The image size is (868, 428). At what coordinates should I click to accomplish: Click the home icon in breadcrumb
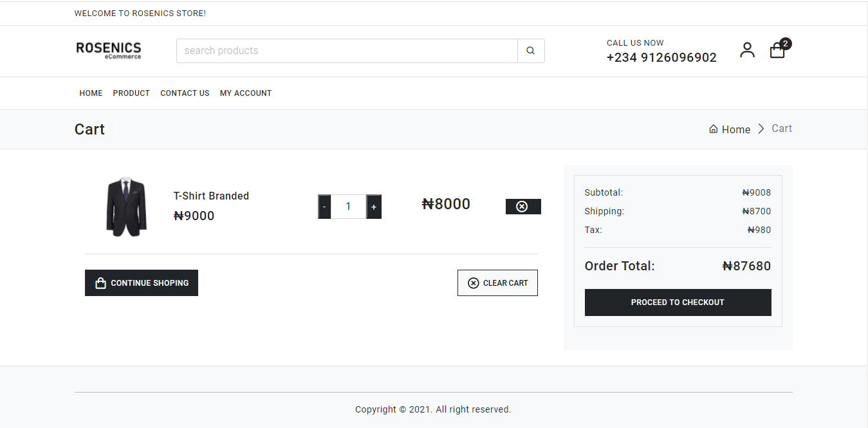click(x=714, y=129)
